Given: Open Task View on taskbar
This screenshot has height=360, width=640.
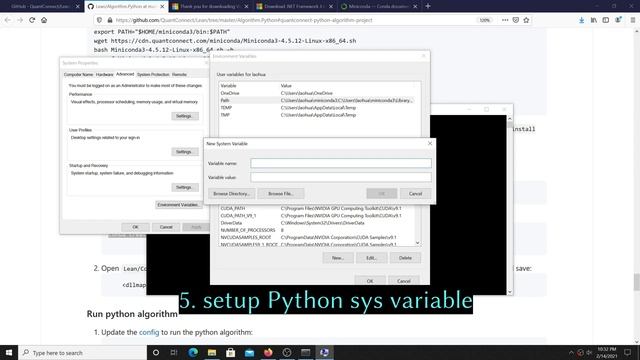Looking at the screenshot, I should (x=174, y=353).
